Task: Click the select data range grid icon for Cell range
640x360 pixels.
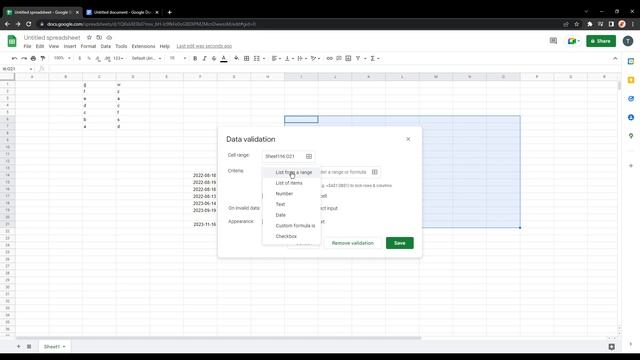Action: (x=309, y=156)
